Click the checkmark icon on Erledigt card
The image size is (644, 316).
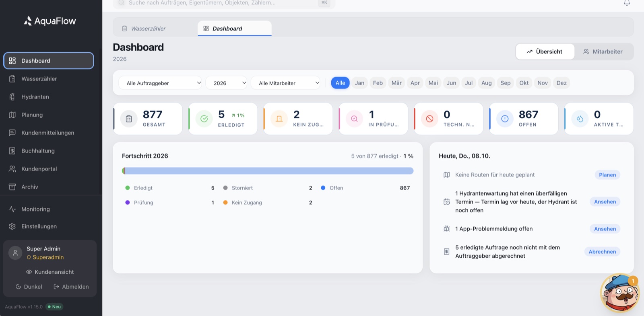point(204,119)
